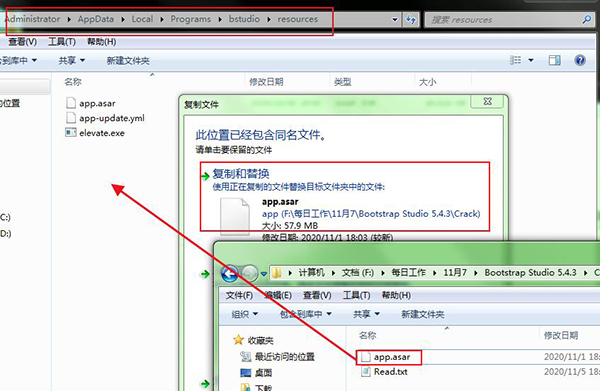
Task: Click elevate.exe file icon
Action: tap(70, 133)
